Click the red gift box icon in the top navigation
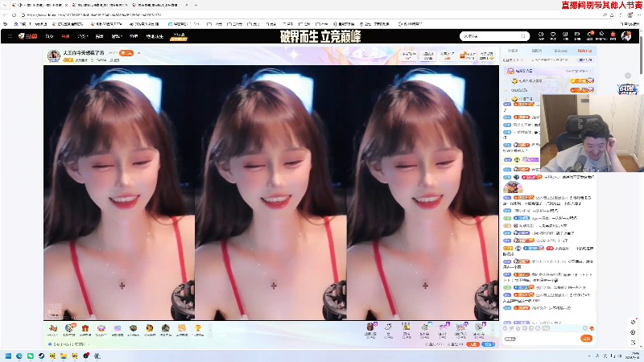The image size is (644, 362). click(x=613, y=35)
